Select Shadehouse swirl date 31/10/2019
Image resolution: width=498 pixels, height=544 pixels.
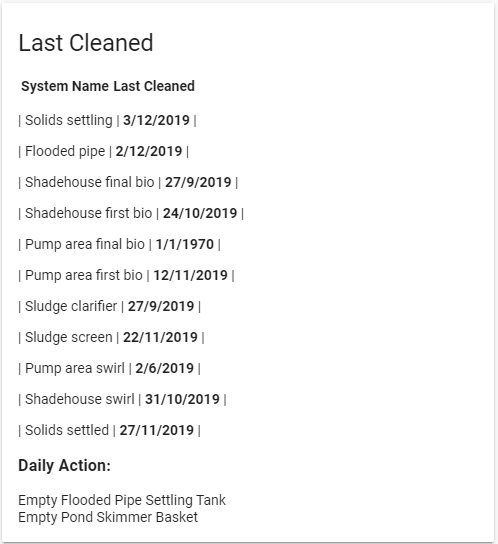182,399
